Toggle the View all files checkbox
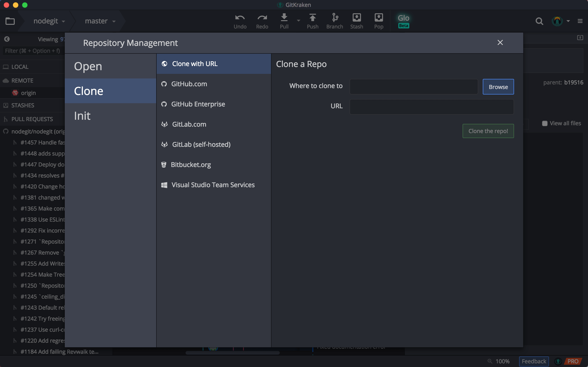 click(545, 123)
